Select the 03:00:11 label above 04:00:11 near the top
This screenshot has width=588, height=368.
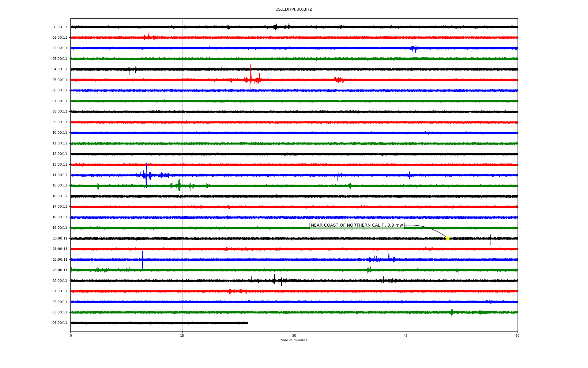pos(60,59)
